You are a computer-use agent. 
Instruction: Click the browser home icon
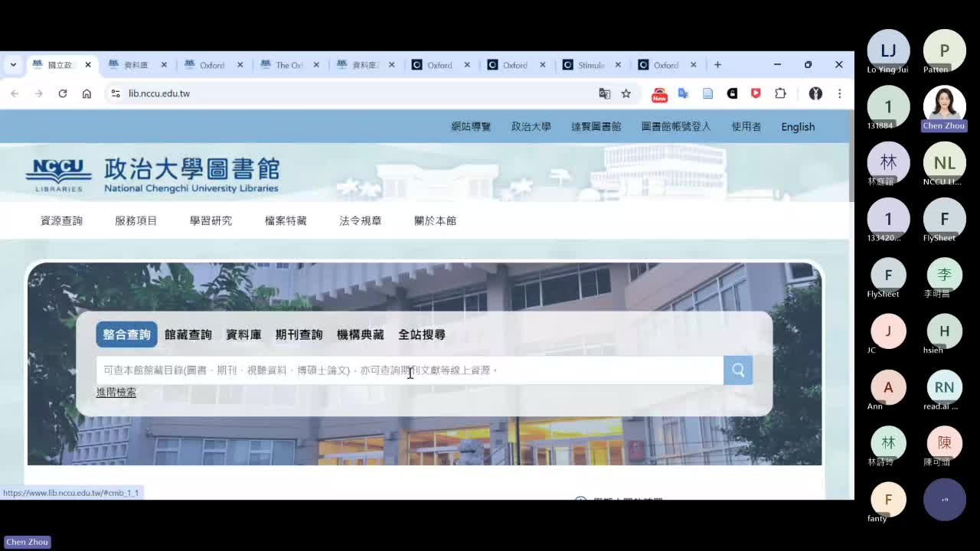[x=87, y=93]
